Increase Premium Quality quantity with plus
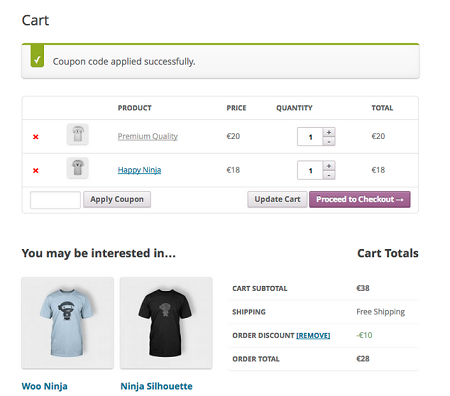Viewport: 450px width, 396px height. tap(329, 132)
